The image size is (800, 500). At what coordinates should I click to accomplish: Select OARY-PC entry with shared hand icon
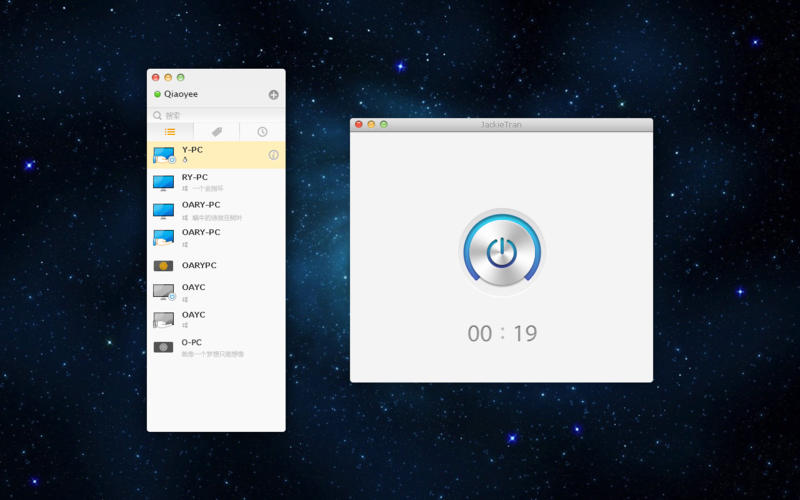[x=210, y=237]
